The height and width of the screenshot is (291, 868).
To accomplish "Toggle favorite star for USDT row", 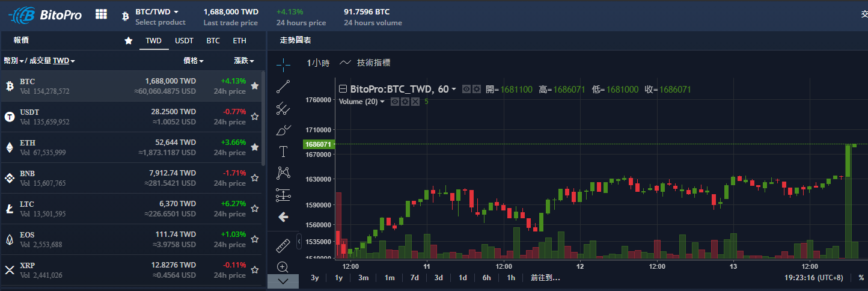I will tap(255, 117).
